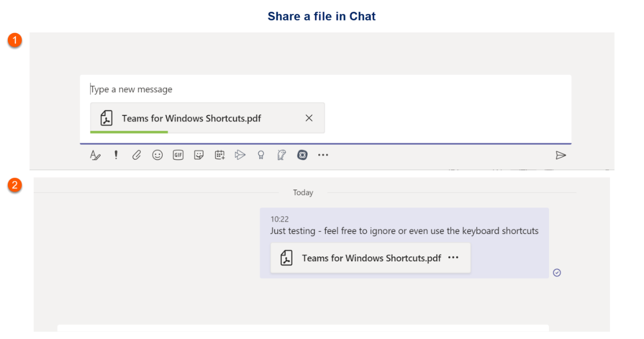Click the parrot app icon in toolbar
Screen dimensions: 644x339
[281, 155]
